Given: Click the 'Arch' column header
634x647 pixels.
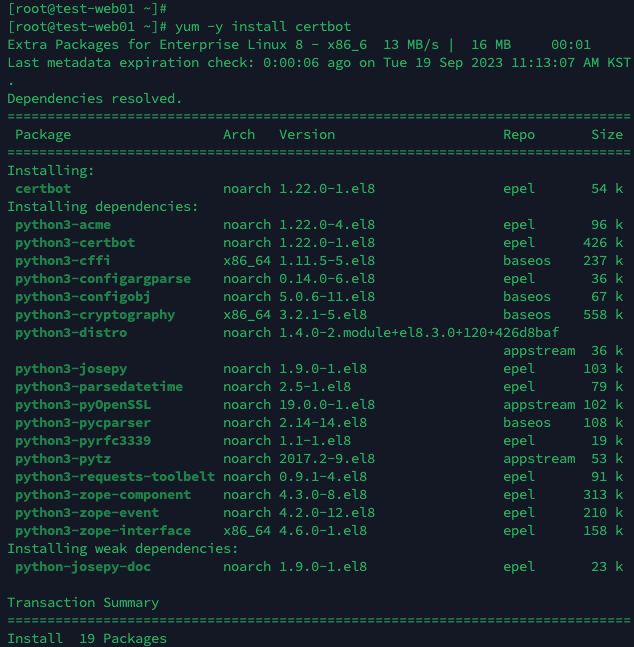Looking at the screenshot, I should click(x=239, y=135).
